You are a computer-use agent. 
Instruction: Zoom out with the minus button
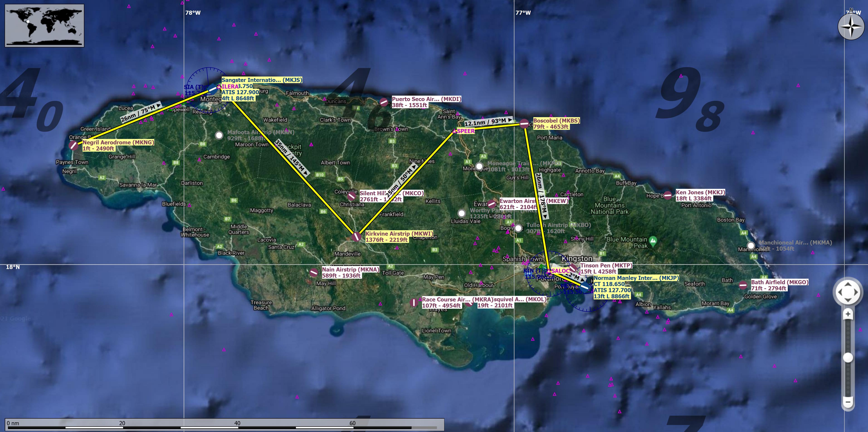[x=848, y=402]
